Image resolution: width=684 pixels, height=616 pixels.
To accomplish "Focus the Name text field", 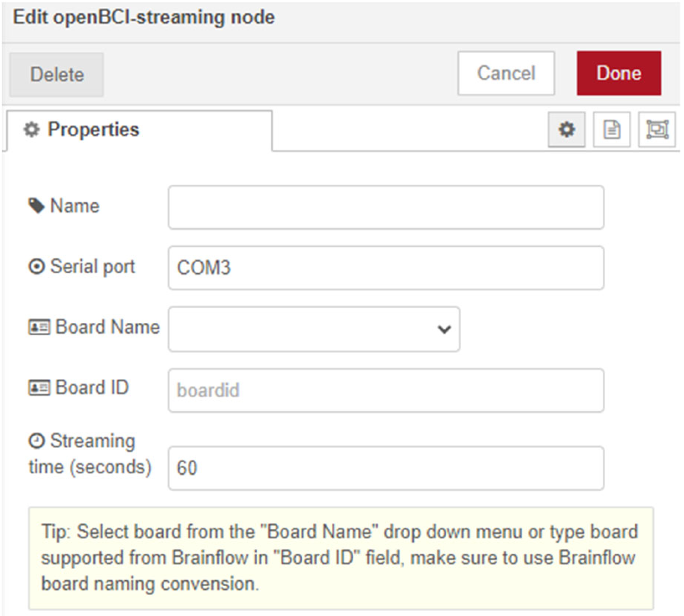I will tap(386, 207).
